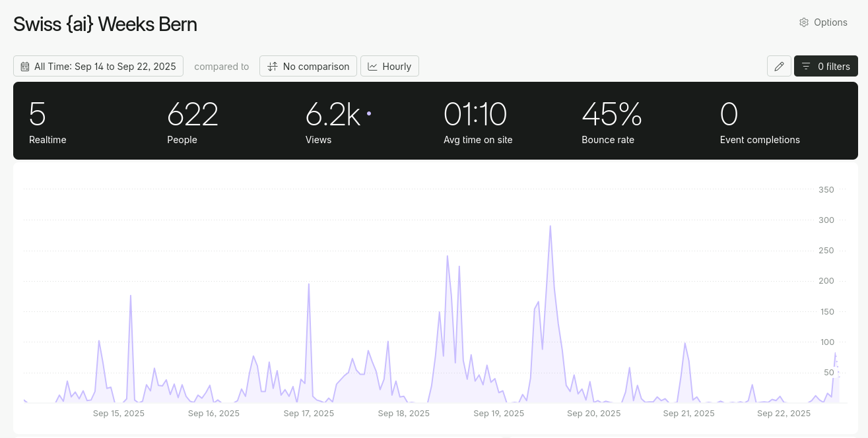Image resolution: width=868 pixels, height=438 pixels.
Task: Expand the No comparison dropdown
Action: [308, 66]
